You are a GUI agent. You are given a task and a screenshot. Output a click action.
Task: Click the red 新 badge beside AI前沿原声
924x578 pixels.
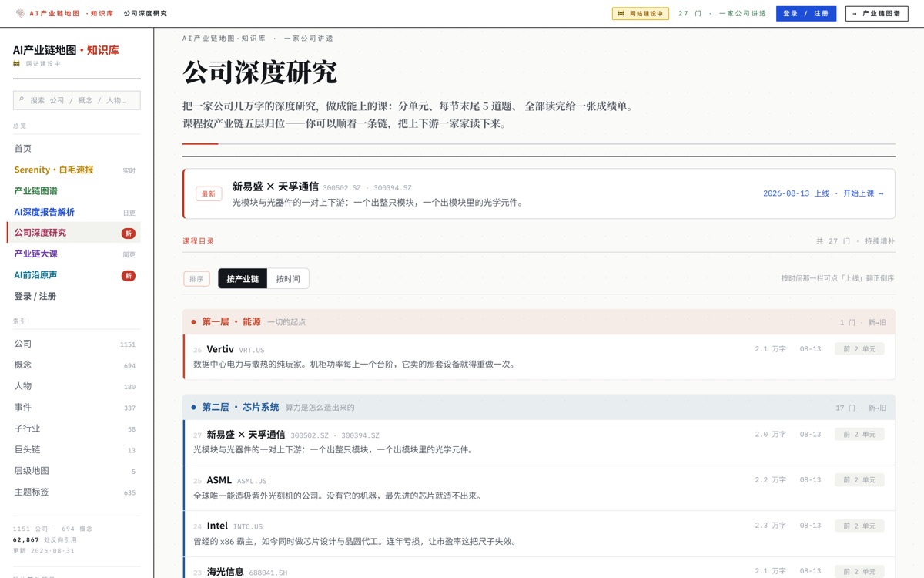click(x=129, y=275)
